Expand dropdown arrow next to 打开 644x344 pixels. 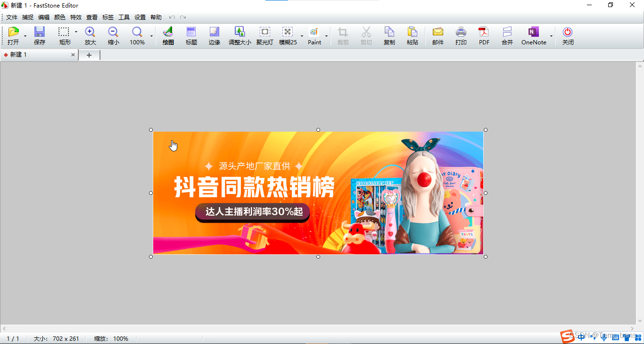click(25, 36)
